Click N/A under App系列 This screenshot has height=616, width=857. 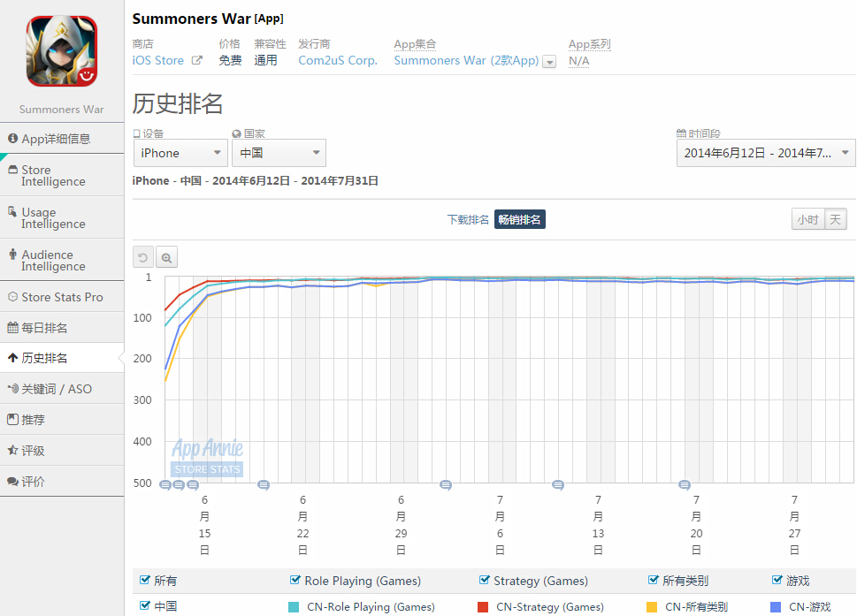point(578,61)
